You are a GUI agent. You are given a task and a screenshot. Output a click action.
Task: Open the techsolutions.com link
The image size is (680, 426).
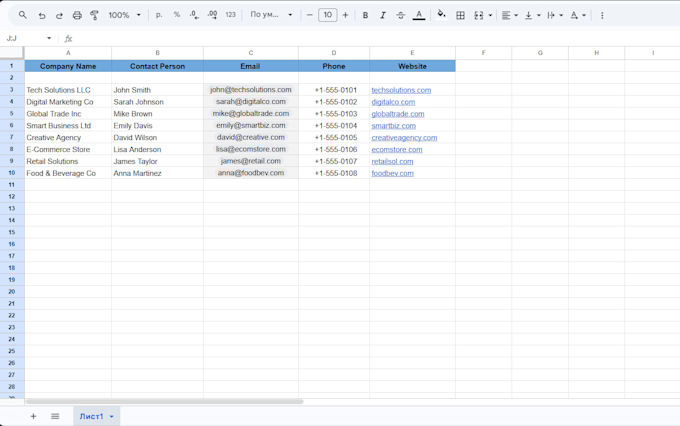(401, 90)
